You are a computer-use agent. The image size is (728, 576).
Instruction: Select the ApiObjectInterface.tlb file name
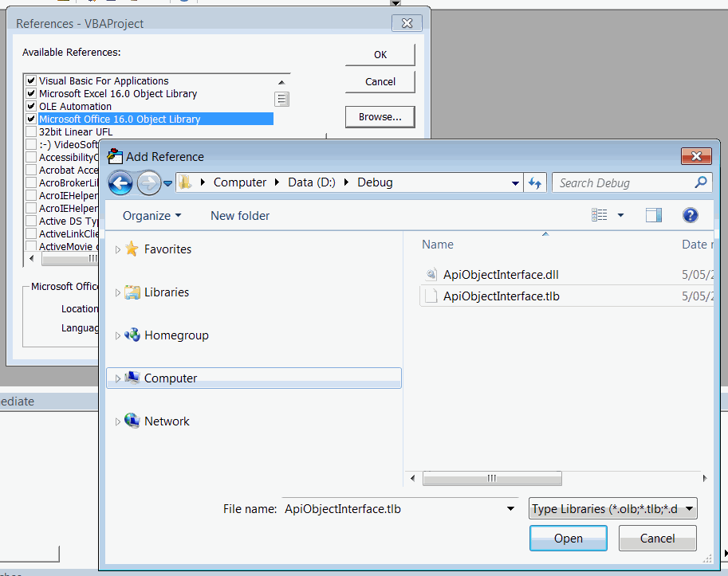click(502, 296)
